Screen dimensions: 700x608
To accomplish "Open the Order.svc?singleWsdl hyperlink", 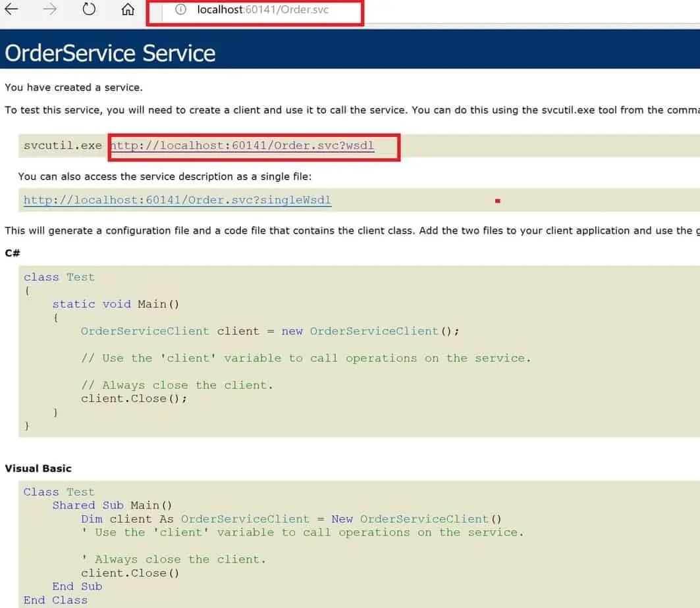I will click(x=176, y=200).
